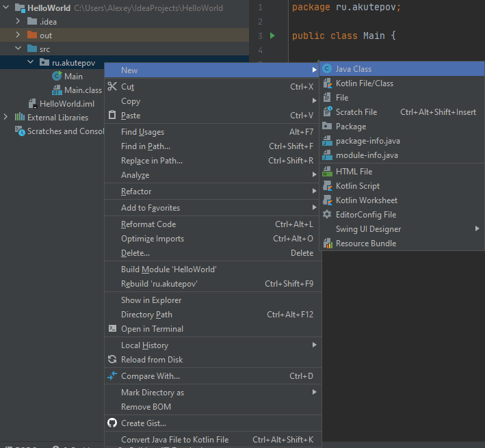The image size is (485, 448).
Task: Highlight the New menu entry
Action: pos(213,70)
